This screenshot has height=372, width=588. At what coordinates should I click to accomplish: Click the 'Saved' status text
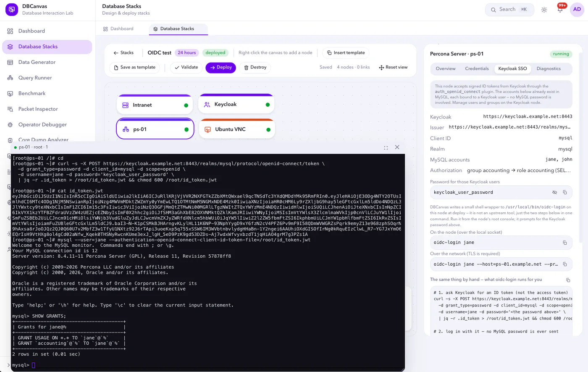pyautogui.click(x=326, y=67)
